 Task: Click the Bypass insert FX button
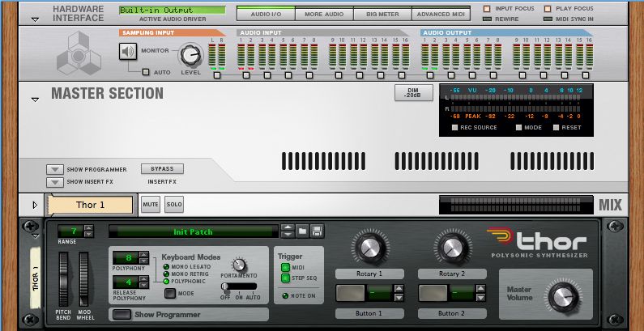click(x=162, y=169)
